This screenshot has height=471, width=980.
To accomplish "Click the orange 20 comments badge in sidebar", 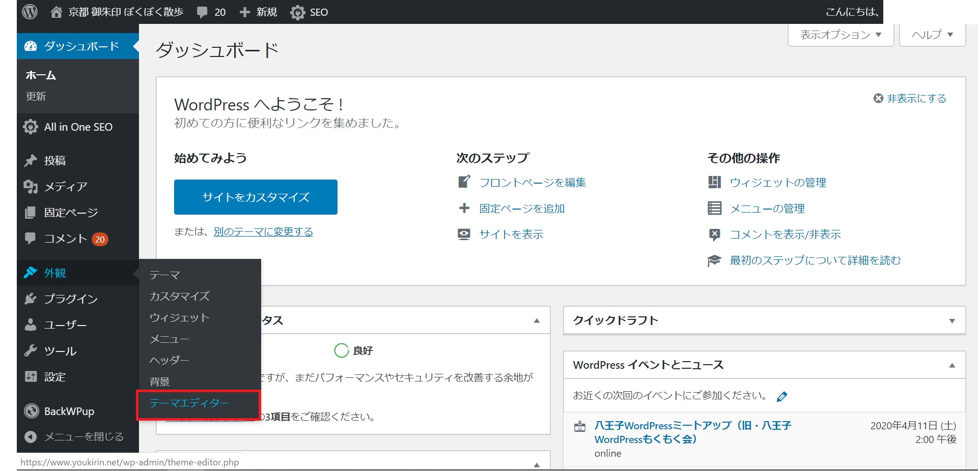I will point(100,239).
